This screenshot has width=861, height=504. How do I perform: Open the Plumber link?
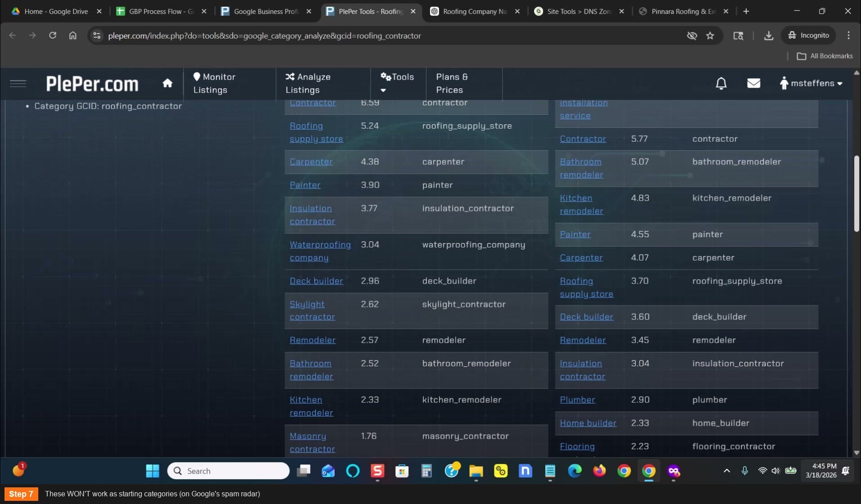click(x=577, y=400)
